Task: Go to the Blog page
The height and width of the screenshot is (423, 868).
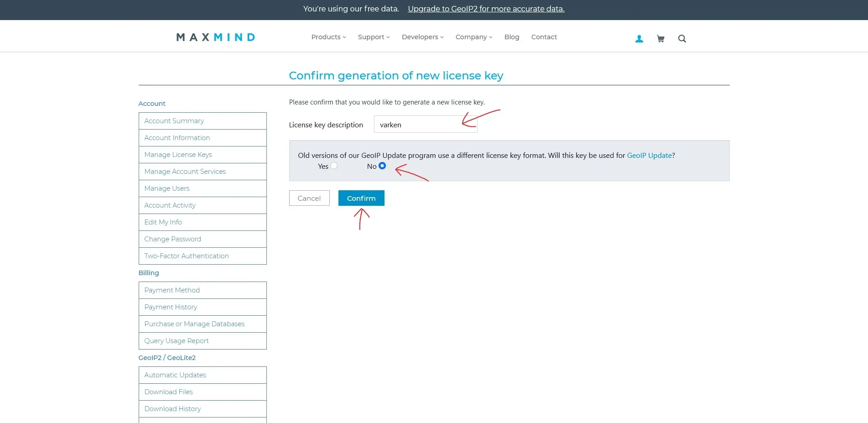Action: click(511, 37)
